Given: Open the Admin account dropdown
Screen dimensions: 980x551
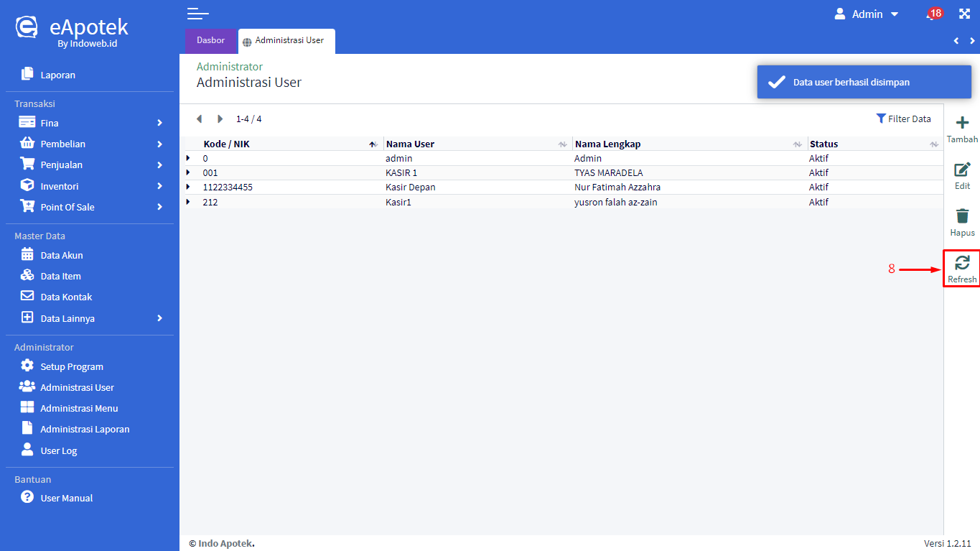Looking at the screenshot, I should click(x=867, y=14).
